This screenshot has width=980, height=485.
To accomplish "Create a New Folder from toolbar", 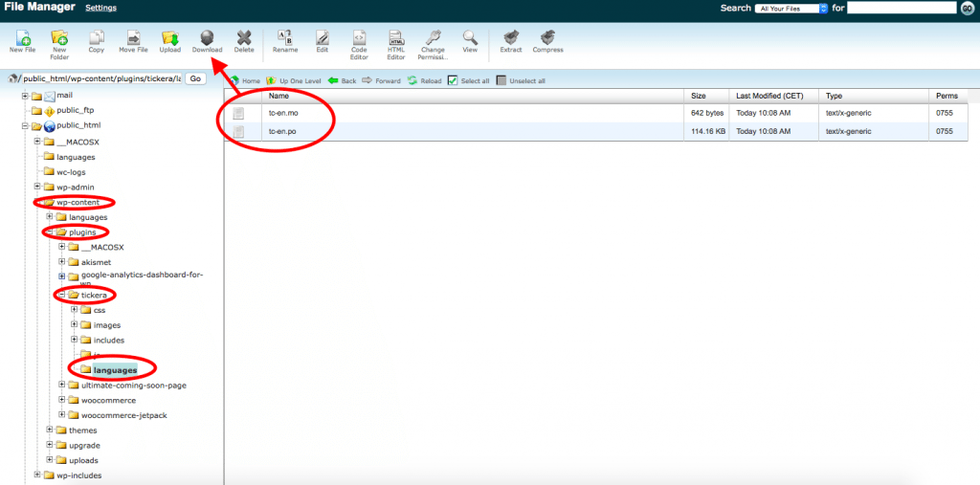I will pos(59,44).
